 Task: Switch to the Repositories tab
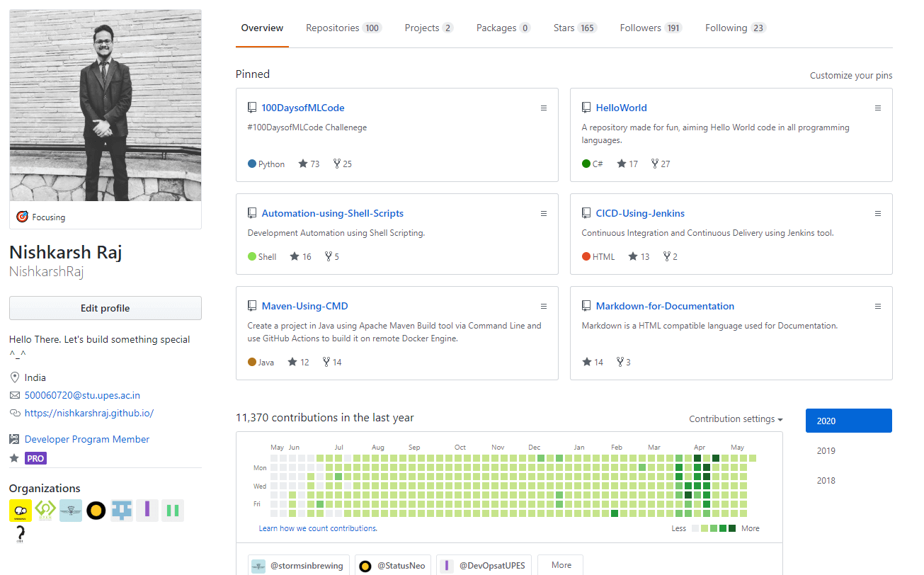tap(333, 28)
